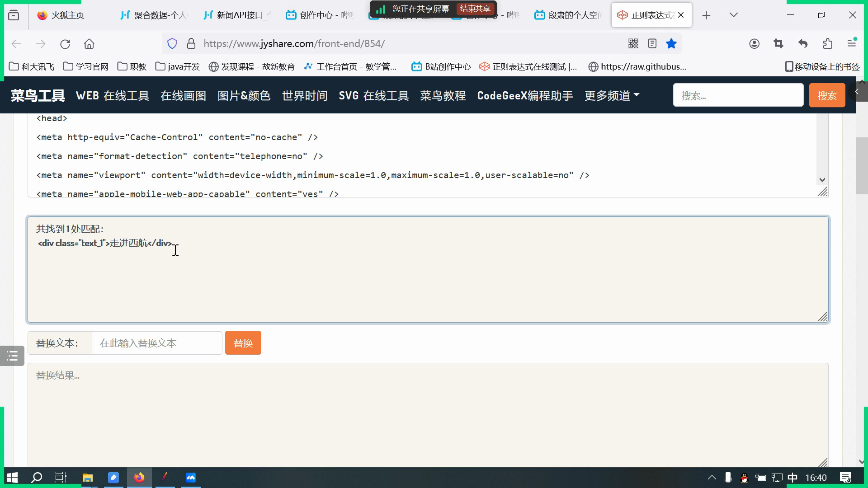Screen dimensions: 868x488
Task: Click 结束共享 to stop screen sharing
Action: point(475,9)
